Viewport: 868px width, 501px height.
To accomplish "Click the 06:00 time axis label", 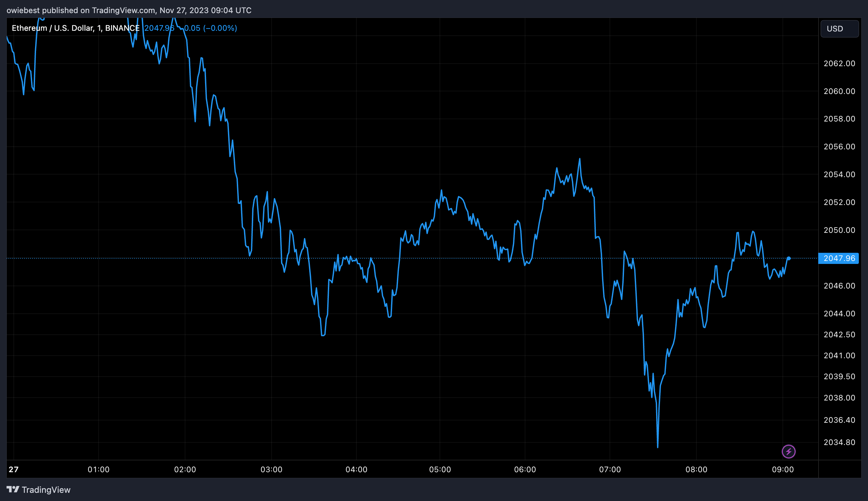I will tap(525, 470).
